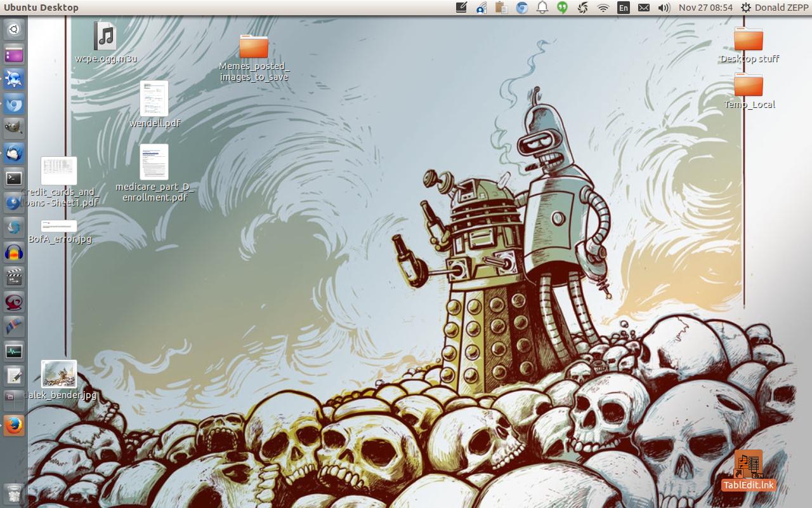Click the Ubuntu Desktop title in top panel
The width and height of the screenshot is (812, 508).
click(x=41, y=8)
